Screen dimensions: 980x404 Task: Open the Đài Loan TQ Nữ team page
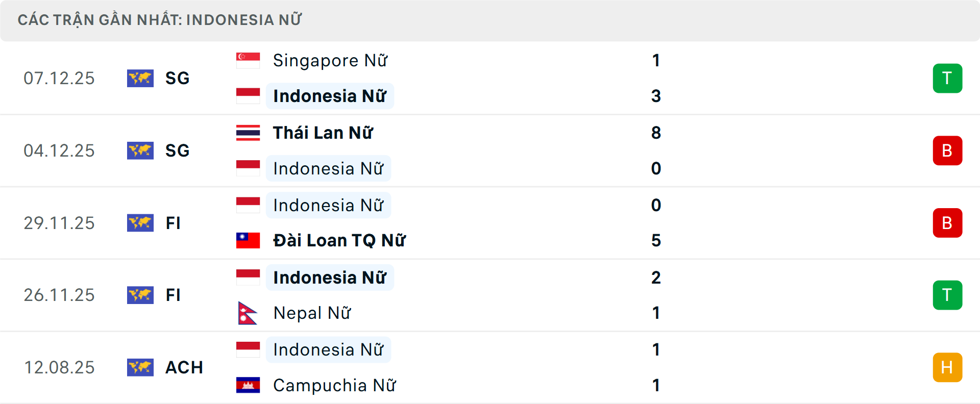(x=339, y=240)
